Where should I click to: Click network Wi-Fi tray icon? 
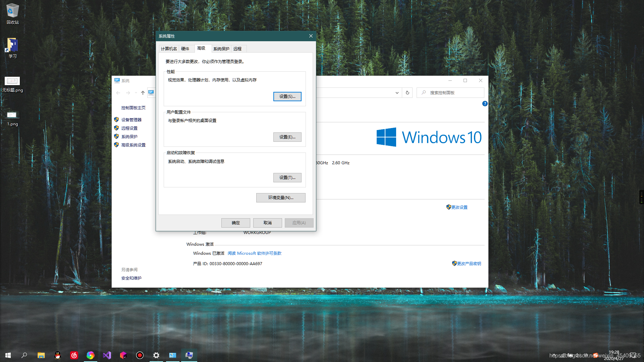pyautogui.click(x=563, y=355)
